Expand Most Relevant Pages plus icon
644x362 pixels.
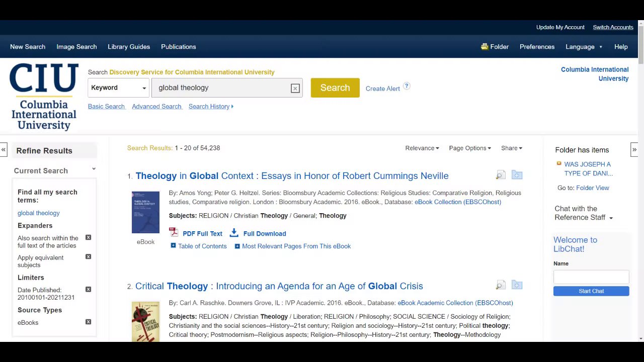237,246
